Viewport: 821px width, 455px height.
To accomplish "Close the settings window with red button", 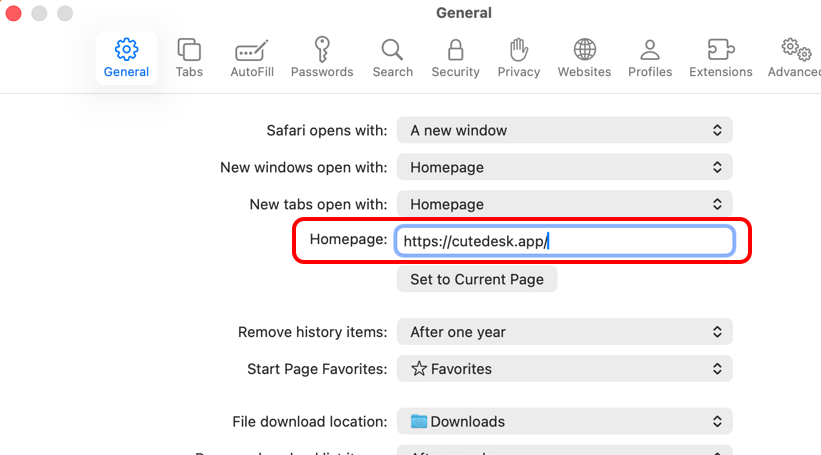I will [15, 14].
